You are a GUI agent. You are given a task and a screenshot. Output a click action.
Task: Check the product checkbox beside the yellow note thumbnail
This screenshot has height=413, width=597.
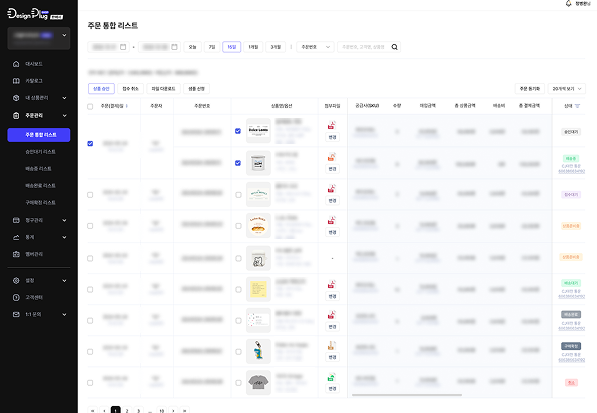(238, 290)
